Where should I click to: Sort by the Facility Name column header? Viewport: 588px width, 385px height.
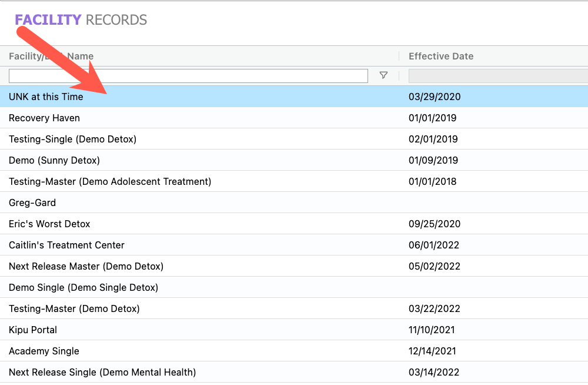(51, 57)
